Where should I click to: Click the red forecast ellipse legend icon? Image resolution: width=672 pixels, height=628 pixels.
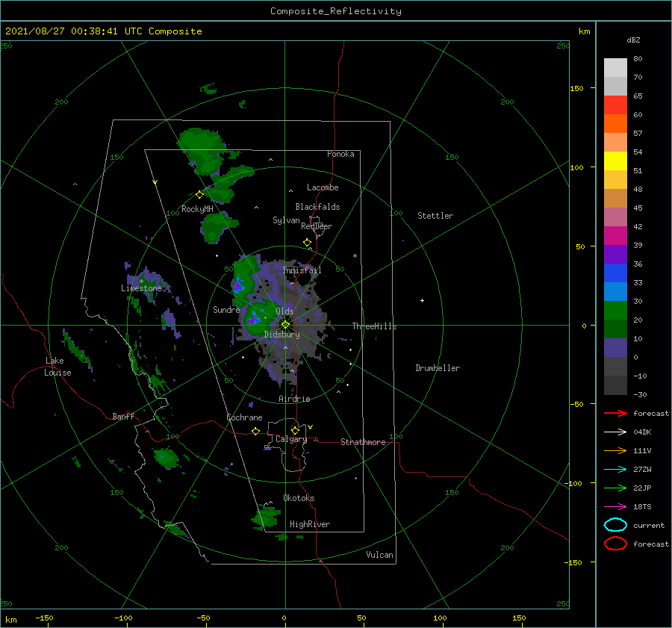click(615, 544)
